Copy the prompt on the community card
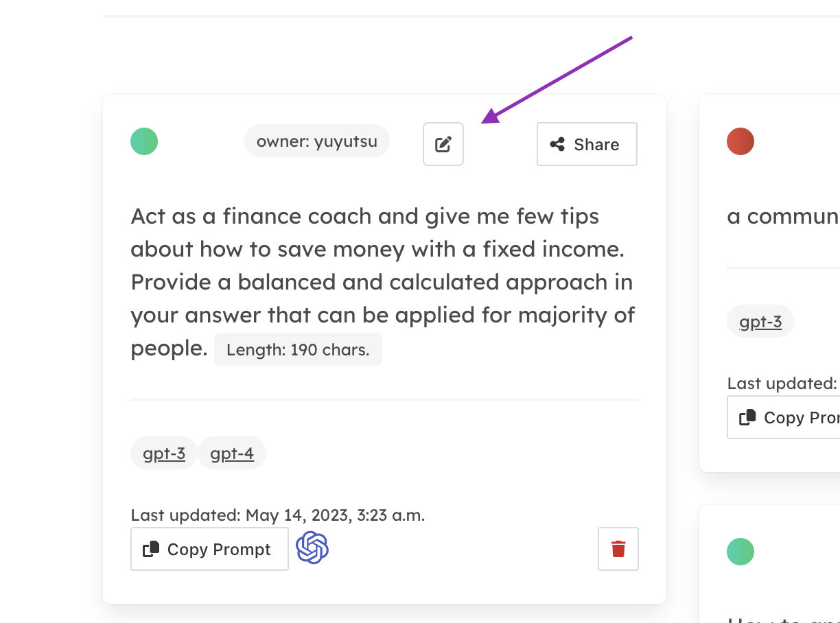 [x=784, y=417]
